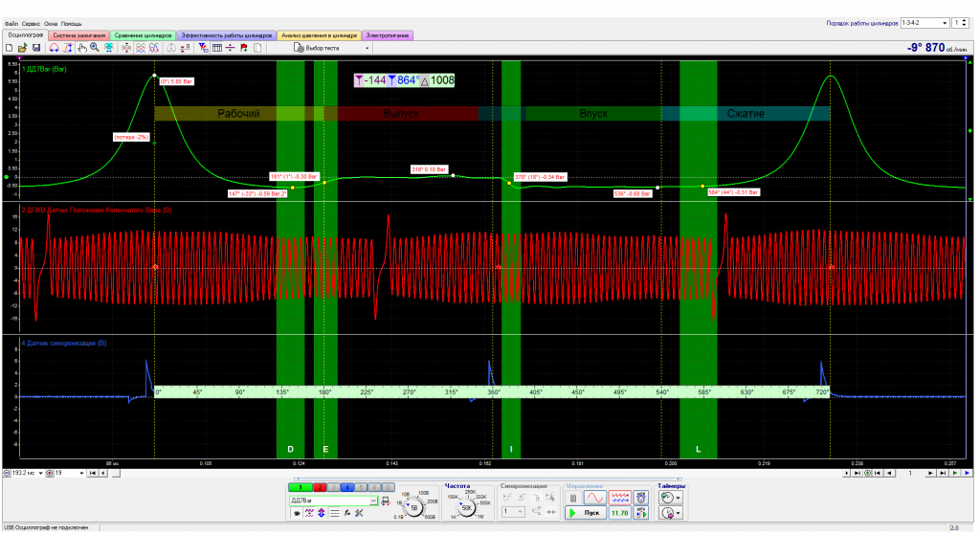Click the red flag marker icon
Viewport: 980px width, 534px height.
[244, 48]
